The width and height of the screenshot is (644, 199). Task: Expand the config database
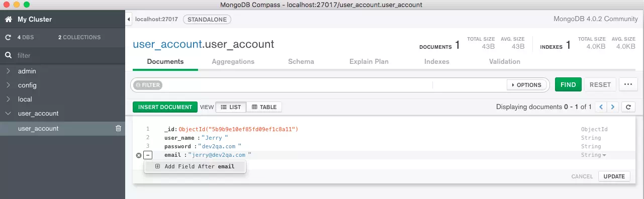(x=8, y=85)
